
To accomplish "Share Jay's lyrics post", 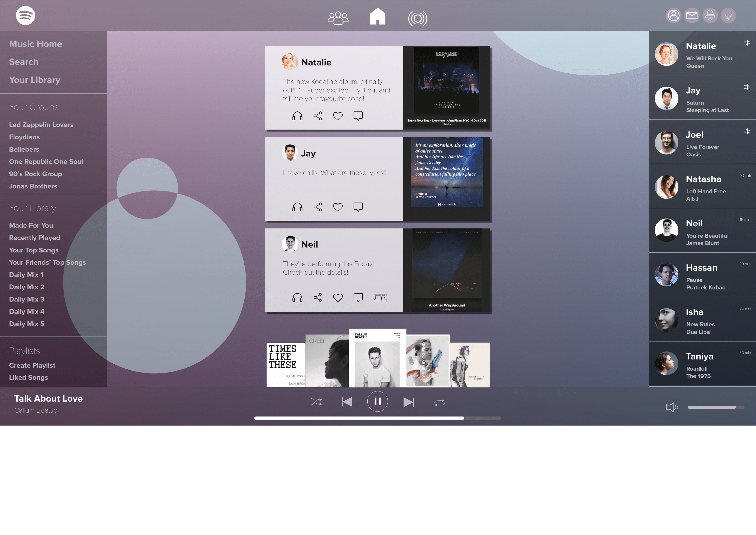I will coord(318,207).
